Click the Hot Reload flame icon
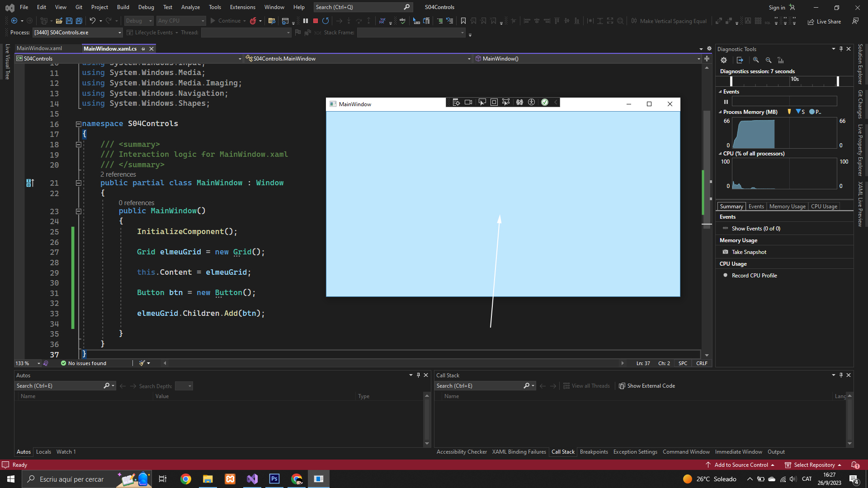Viewport: 868px width, 488px height. click(x=253, y=21)
